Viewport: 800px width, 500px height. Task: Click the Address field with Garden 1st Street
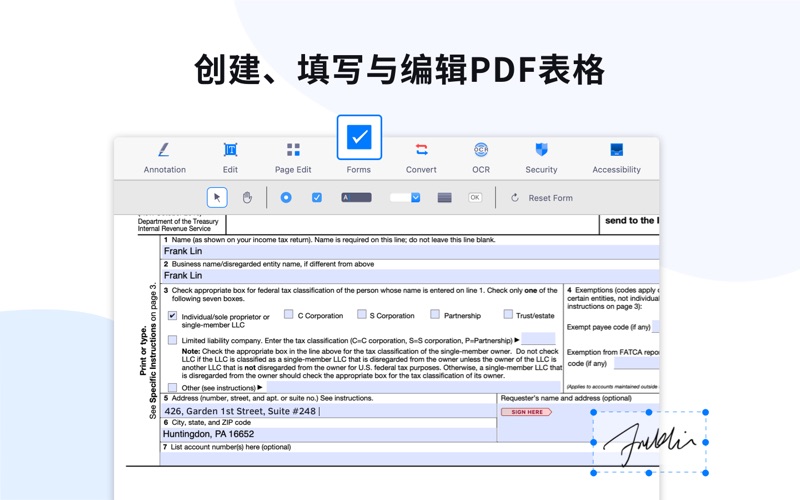[x=328, y=411]
